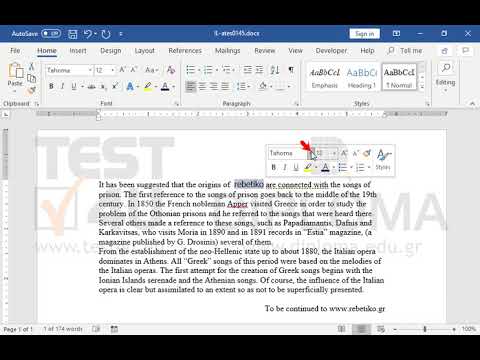Click the Copy icon in Clipboard group
Viewport: 480px width, 360px height.
click(31, 79)
